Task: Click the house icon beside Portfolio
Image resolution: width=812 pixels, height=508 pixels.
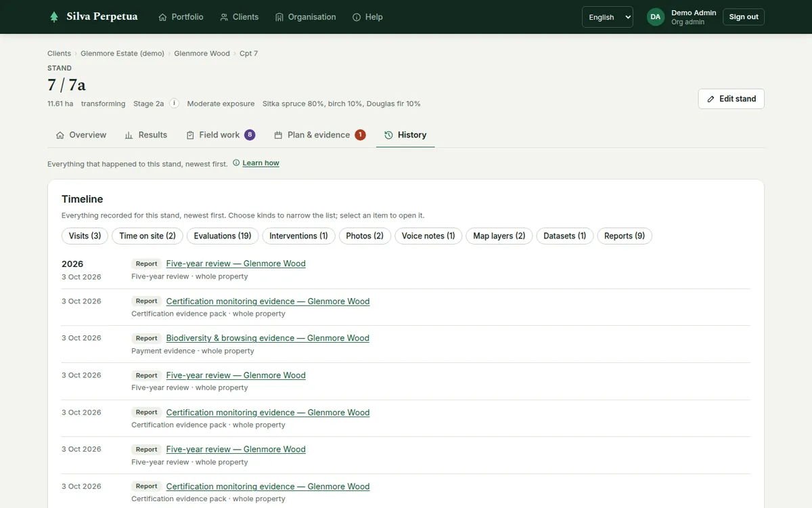Action: 162,17
